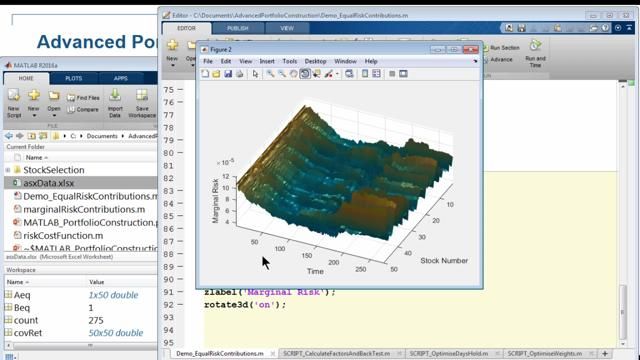640x360 pixels.
Task: Click Find Files in MATLAB Home ribbon
Action: 83,98
